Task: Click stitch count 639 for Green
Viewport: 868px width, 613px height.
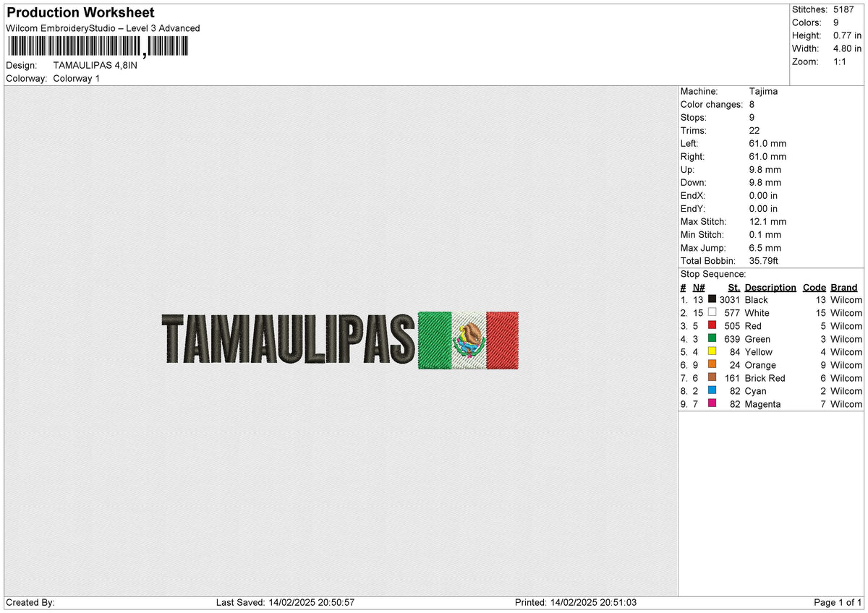Action: [x=733, y=338]
